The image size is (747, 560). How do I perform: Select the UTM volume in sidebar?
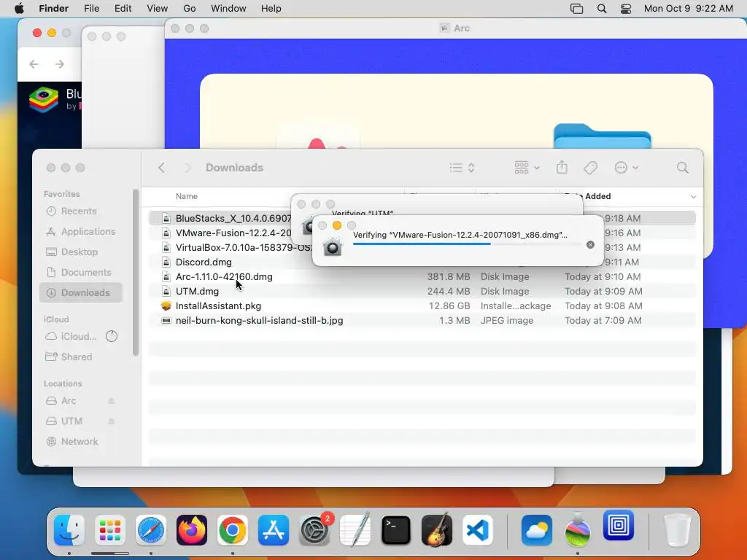[71, 421]
